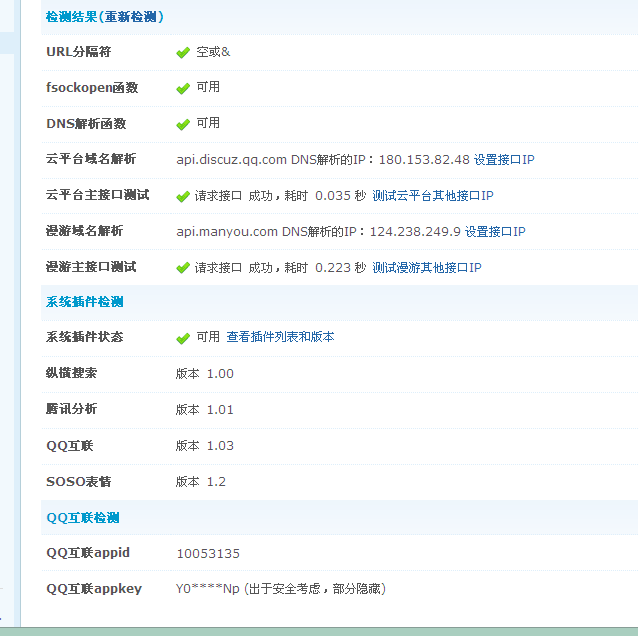Click api.manyou.com domain text
Screen dimensions: 638x636
(x=227, y=232)
